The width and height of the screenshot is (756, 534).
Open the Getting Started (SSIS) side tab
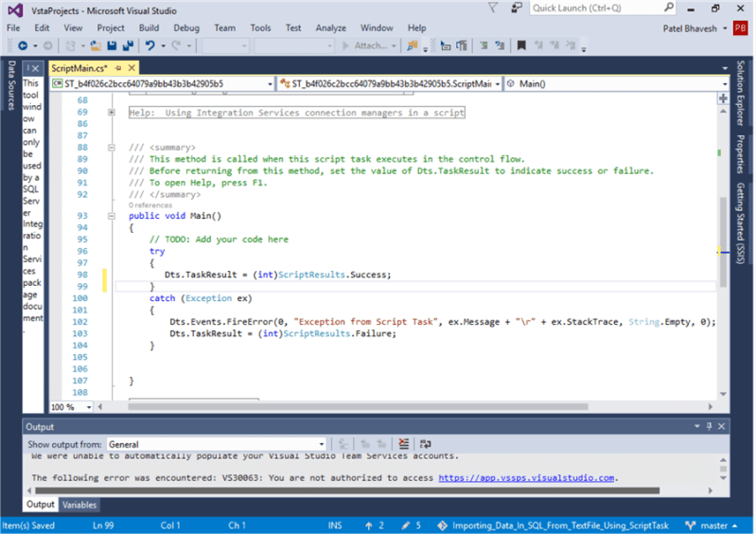pyautogui.click(x=740, y=222)
